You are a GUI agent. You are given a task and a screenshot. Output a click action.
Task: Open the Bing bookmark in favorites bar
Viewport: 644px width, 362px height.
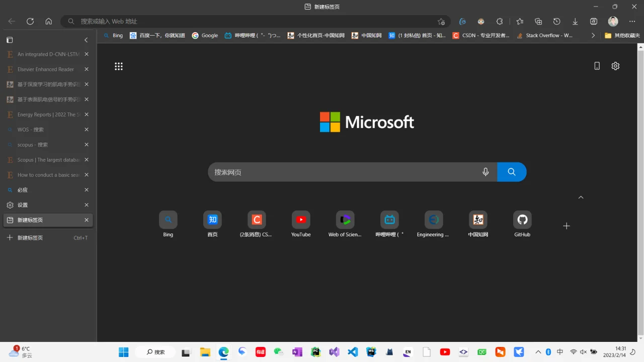coord(113,36)
